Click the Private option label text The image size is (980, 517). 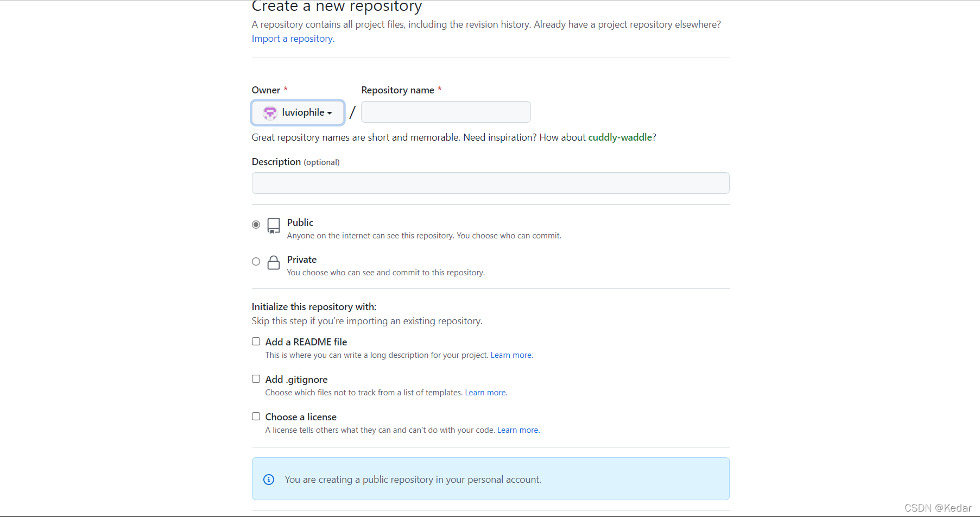pyautogui.click(x=302, y=260)
